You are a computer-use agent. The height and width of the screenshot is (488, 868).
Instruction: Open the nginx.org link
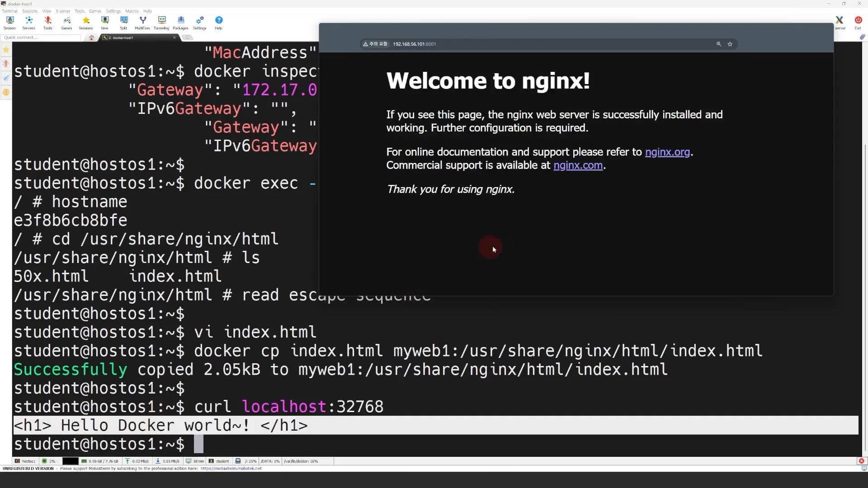(667, 152)
